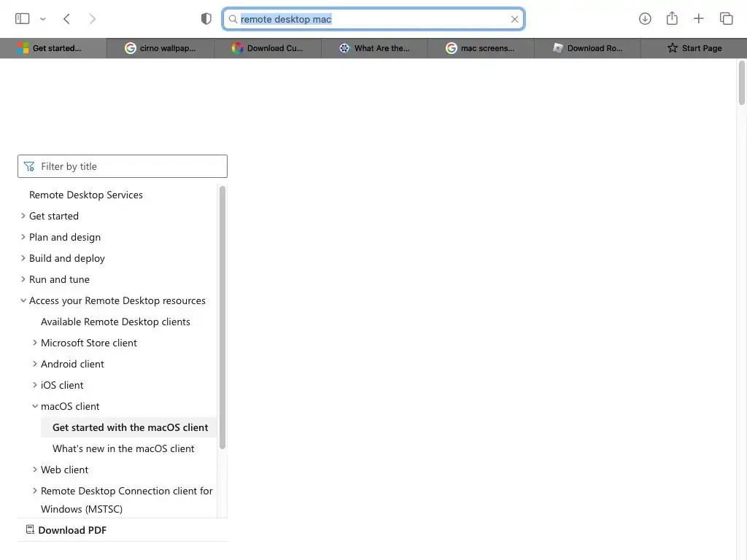The image size is (747, 560).
Task: Switch to the 'What Are the...' tab
Action: coord(374,48)
